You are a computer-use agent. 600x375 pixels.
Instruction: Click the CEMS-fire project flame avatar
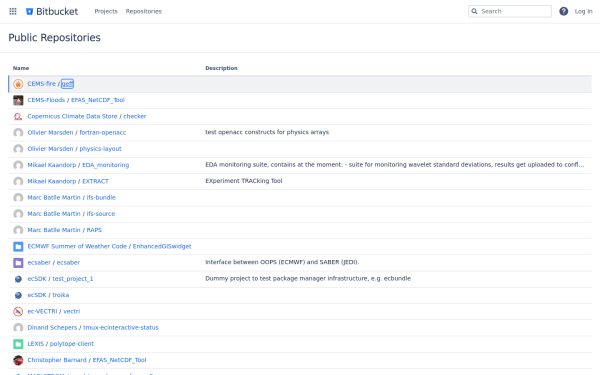coord(18,84)
